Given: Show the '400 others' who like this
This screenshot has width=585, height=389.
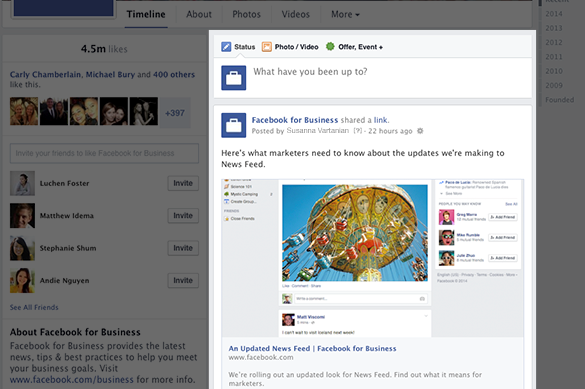Looking at the screenshot, I should pos(174,75).
